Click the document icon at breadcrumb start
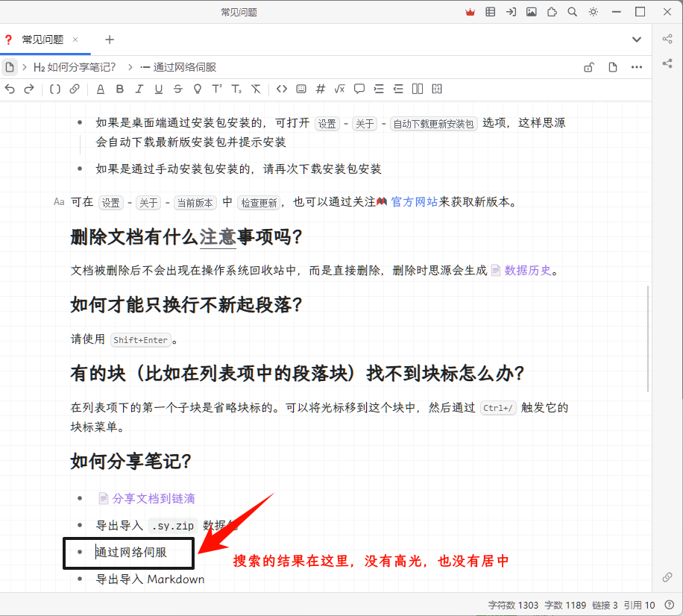 coord(10,67)
